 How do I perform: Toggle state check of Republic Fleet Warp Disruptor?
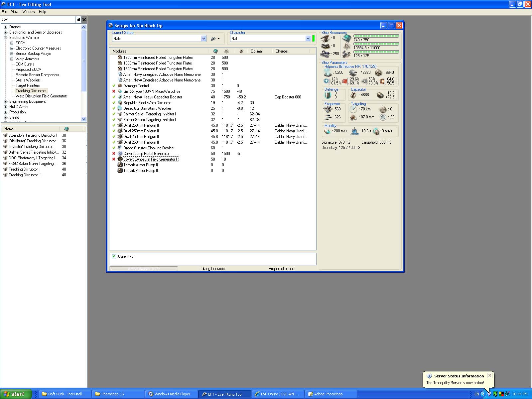click(114, 103)
